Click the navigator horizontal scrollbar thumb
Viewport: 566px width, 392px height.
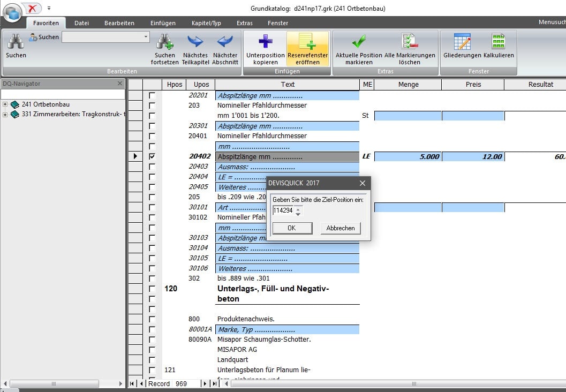[x=54, y=383]
